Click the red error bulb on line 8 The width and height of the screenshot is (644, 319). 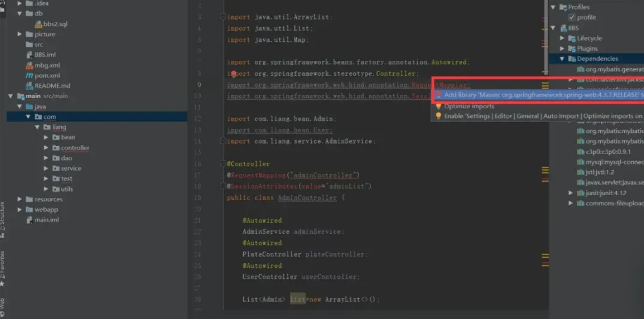[x=233, y=74]
